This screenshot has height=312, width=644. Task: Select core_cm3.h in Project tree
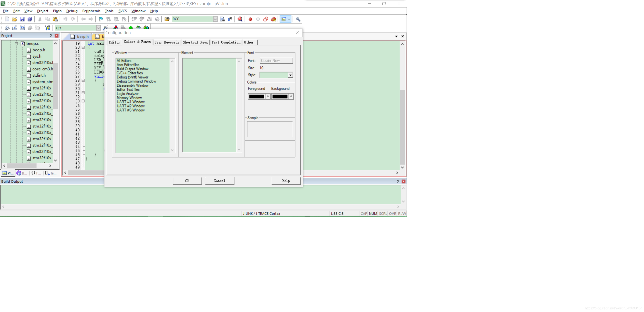click(x=43, y=69)
